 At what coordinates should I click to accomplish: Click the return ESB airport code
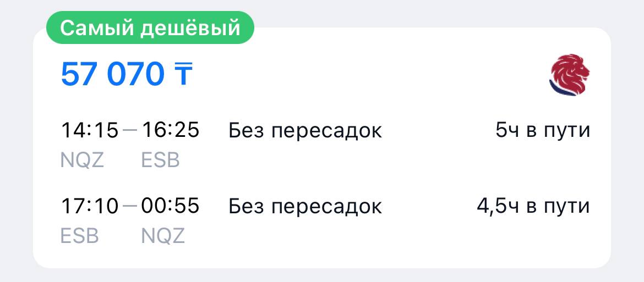pos(80,236)
